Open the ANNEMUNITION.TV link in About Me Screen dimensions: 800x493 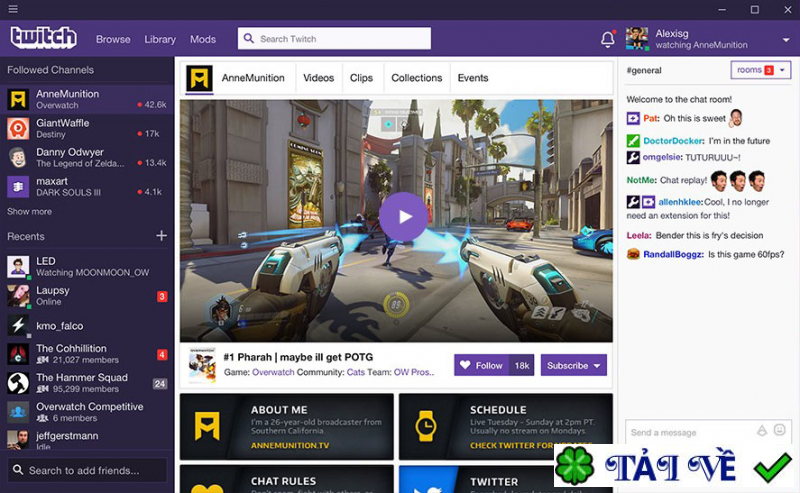(290, 446)
